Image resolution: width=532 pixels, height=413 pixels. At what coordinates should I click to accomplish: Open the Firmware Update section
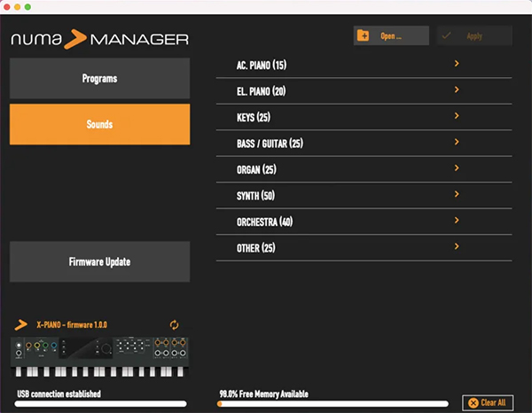pos(99,261)
